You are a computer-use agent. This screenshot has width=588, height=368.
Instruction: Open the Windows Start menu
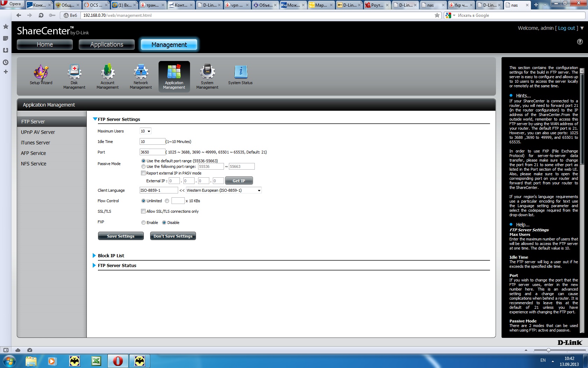coord(9,361)
